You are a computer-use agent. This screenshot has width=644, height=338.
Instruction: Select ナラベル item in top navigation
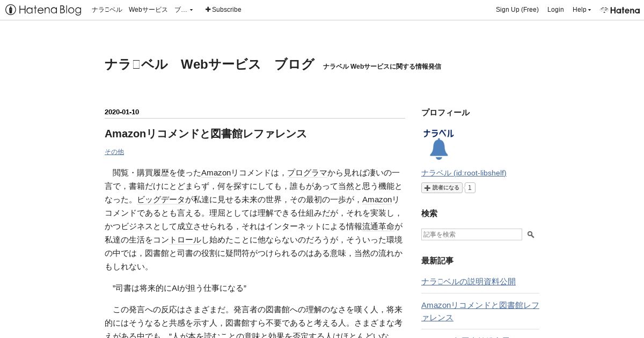pyautogui.click(x=107, y=10)
